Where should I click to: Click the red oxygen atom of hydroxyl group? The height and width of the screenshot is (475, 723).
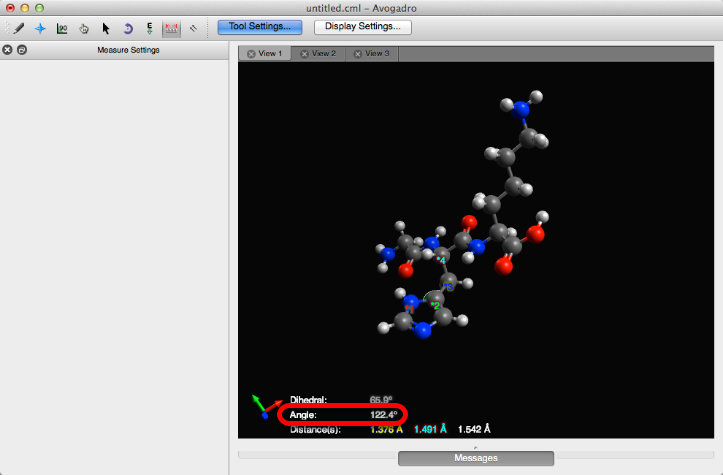click(x=537, y=233)
